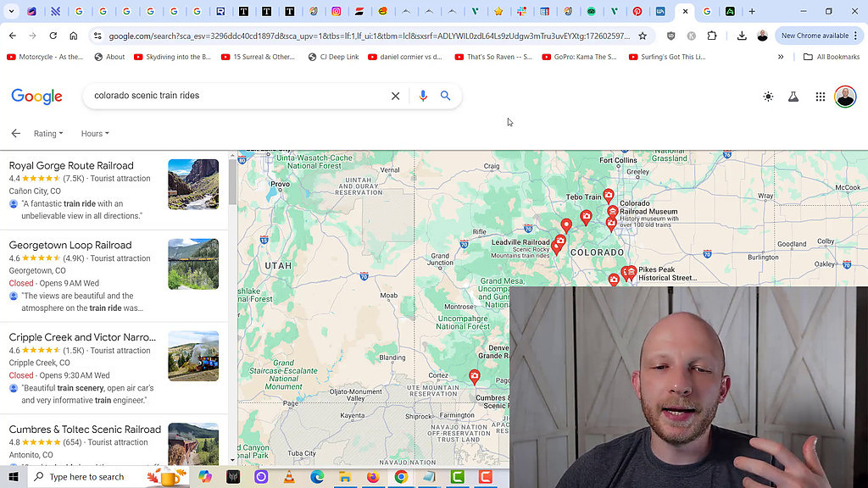
Task: Switch to the Slack tab
Action: pyautogui.click(x=521, y=12)
